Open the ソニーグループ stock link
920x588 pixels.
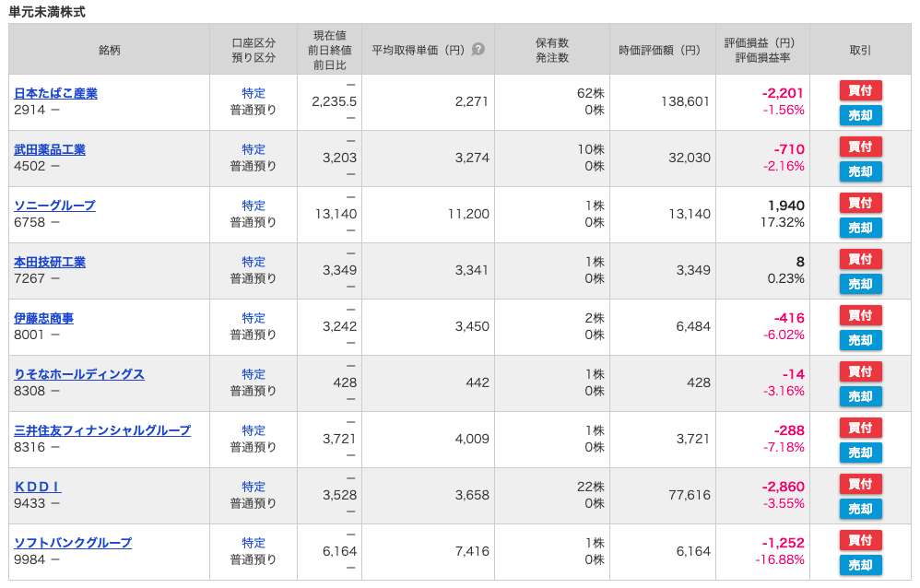54,206
